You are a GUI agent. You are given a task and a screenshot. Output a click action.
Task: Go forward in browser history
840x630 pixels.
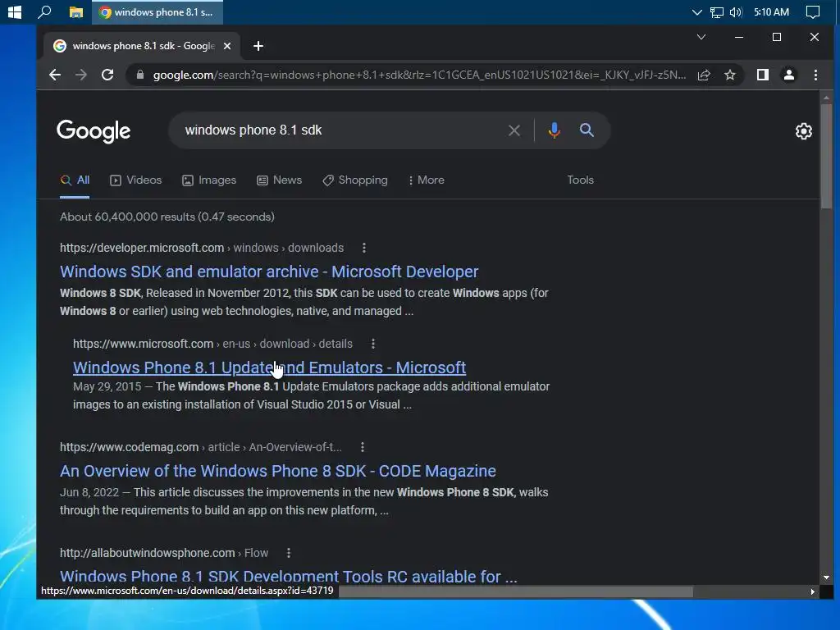[81, 75]
